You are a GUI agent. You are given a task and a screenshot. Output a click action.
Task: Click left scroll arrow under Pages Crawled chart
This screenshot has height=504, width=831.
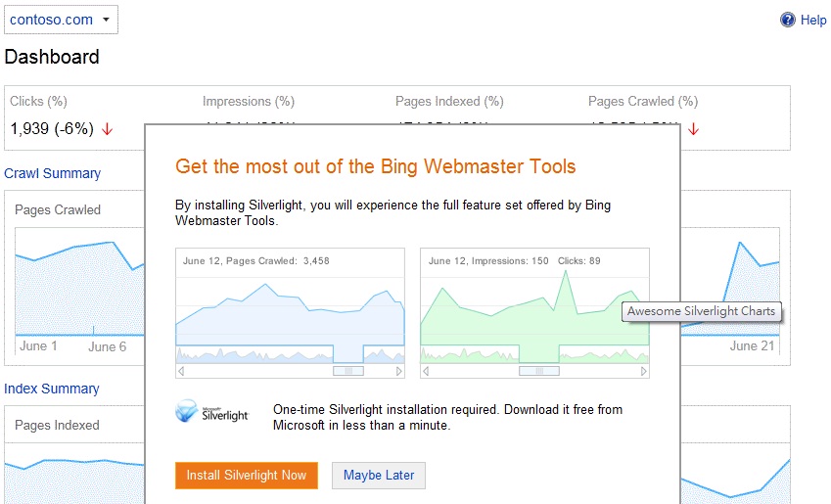coord(181,371)
